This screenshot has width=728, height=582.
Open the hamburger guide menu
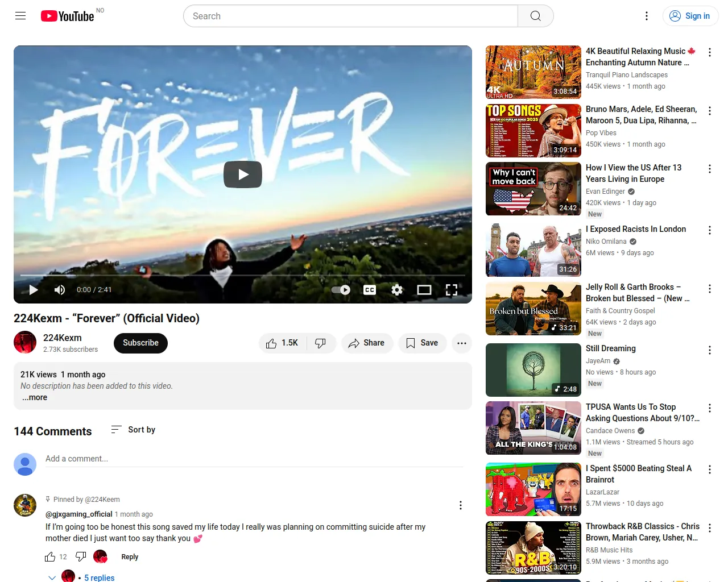tap(20, 16)
